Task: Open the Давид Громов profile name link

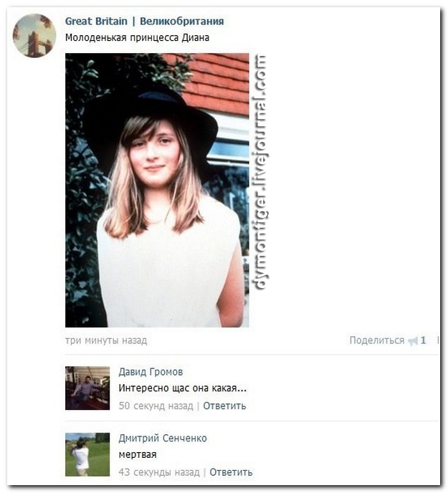Action: pos(151,372)
